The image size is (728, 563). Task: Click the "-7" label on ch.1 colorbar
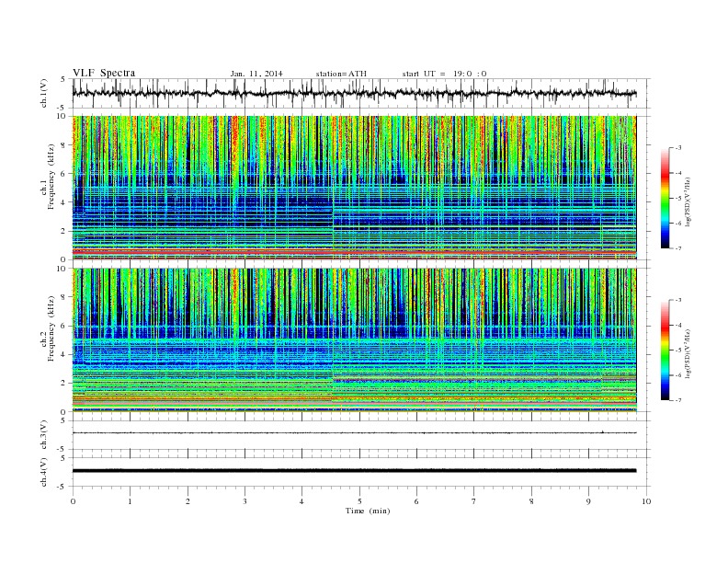678,248
